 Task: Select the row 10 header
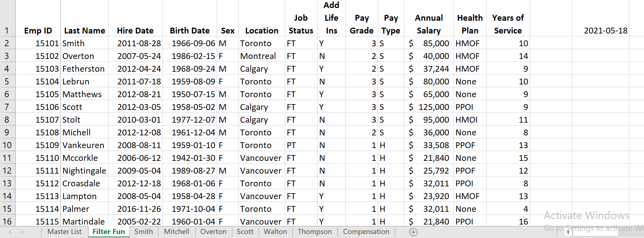click(x=7, y=145)
